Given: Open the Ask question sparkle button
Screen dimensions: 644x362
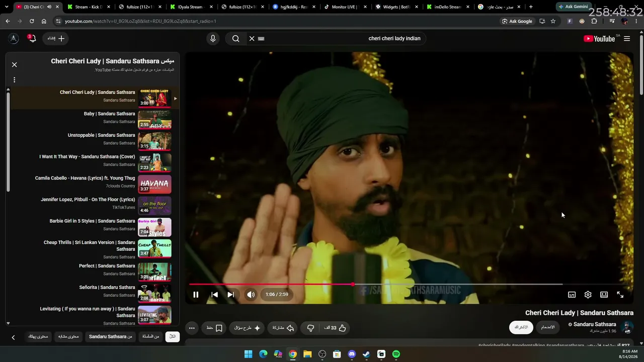Looking at the screenshot, I should [x=248, y=328].
